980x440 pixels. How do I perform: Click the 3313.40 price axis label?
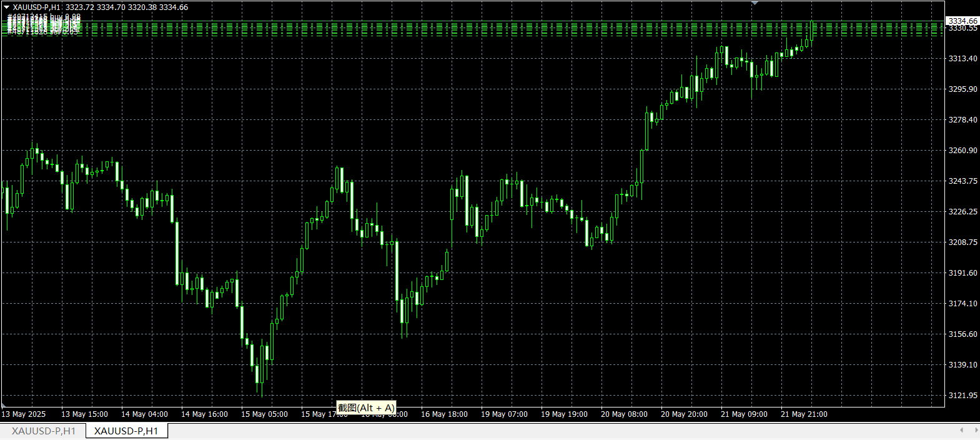(963, 59)
